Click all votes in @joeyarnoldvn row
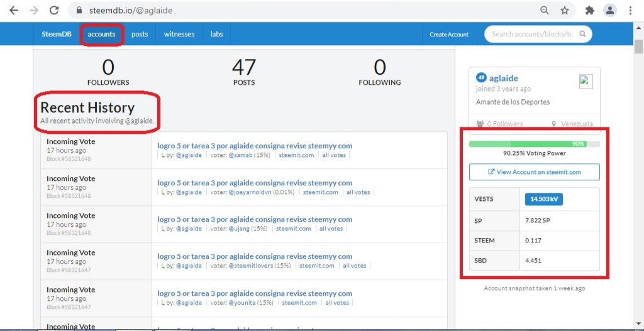The image size is (644, 331). (x=358, y=192)
